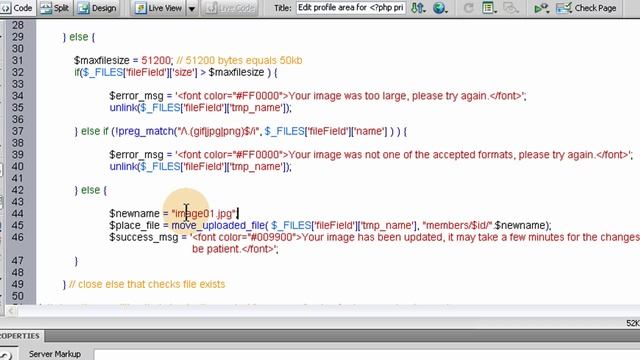640x360 pixels.
Task: Click line number 37 in the gutter
Action: (18, 131)
